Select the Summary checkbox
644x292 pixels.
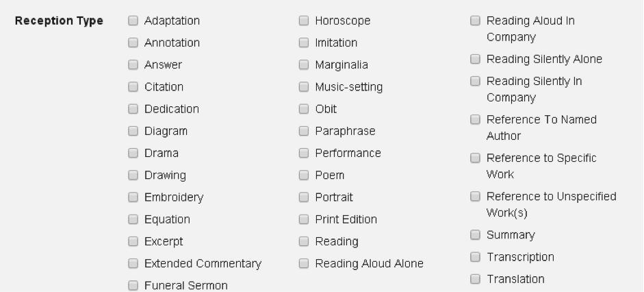(475, 235)
